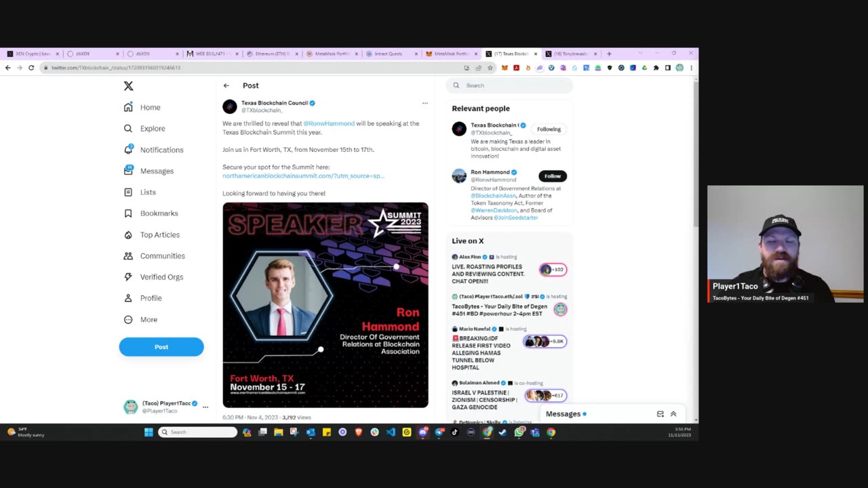Click the browser back button

point(7,68)
